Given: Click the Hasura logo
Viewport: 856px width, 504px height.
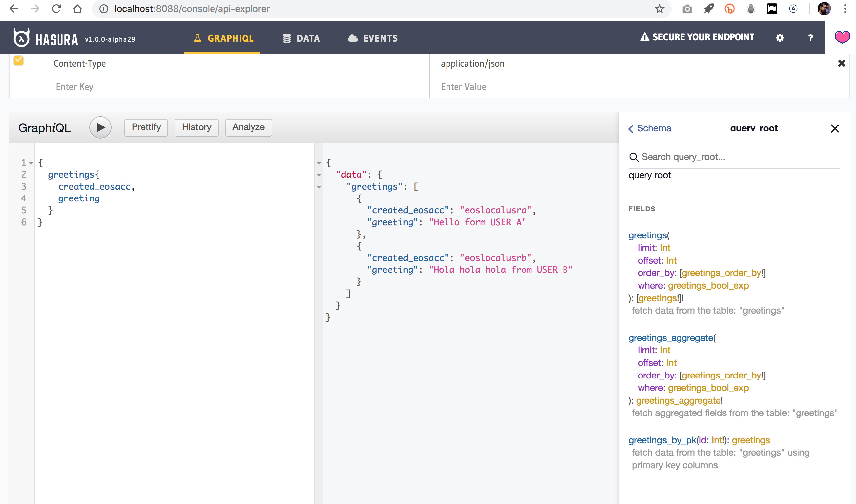Looking at the screenshot, I should point(46,38).
